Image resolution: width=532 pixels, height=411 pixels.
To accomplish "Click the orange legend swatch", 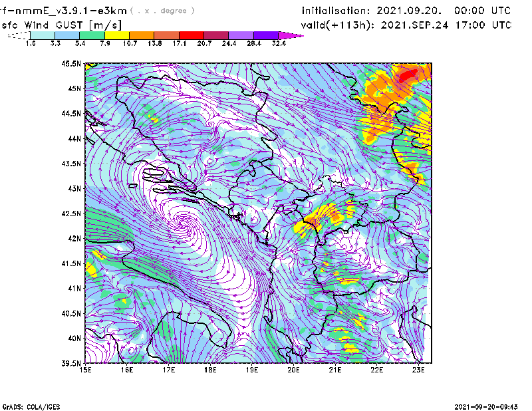I will (x=142, y=35).
